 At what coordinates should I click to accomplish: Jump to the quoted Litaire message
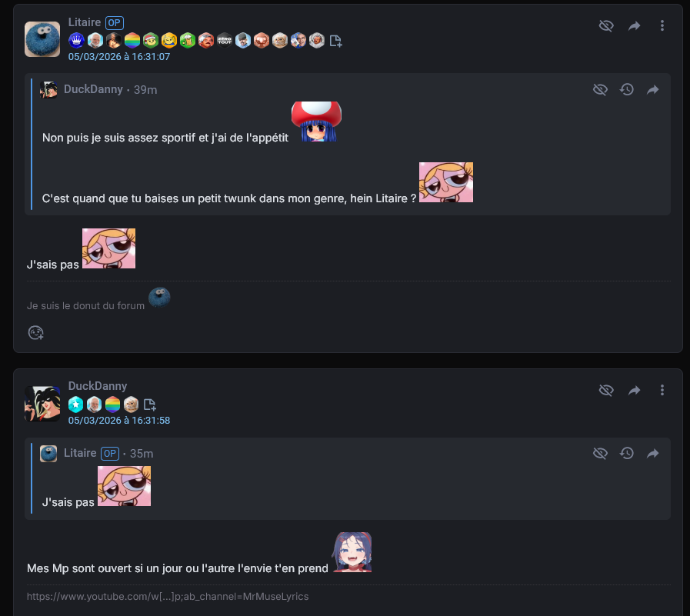click(x=652, y=453)
